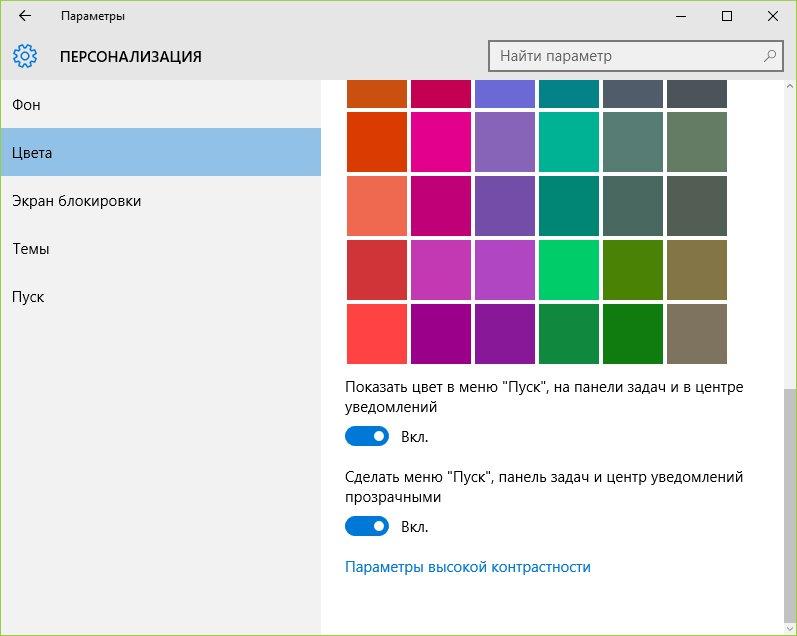Choose the hot pink swatch
The width and height of the screenshot is (797, 636).
(441, 142)
